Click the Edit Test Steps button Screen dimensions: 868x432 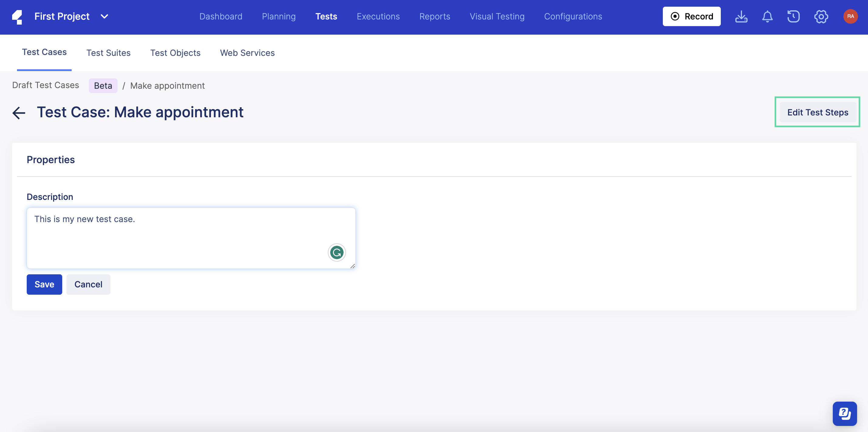click(x=818, y=111)
